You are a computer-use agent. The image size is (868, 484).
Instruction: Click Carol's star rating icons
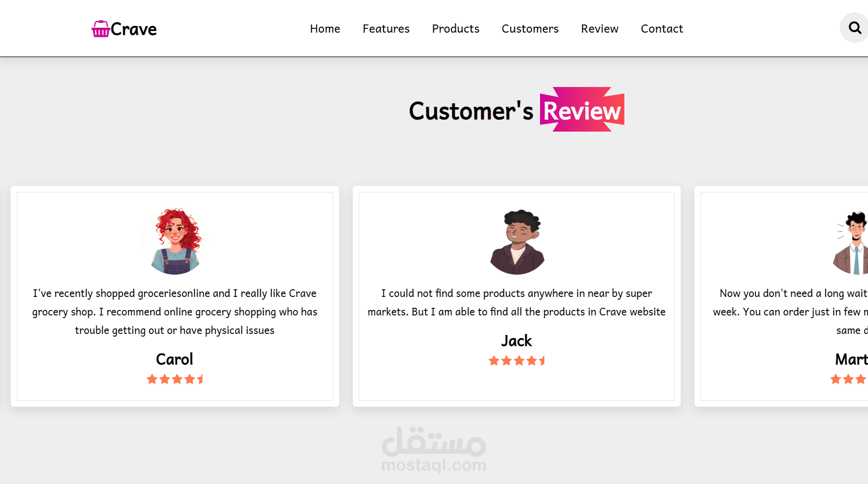pos(175,379)
